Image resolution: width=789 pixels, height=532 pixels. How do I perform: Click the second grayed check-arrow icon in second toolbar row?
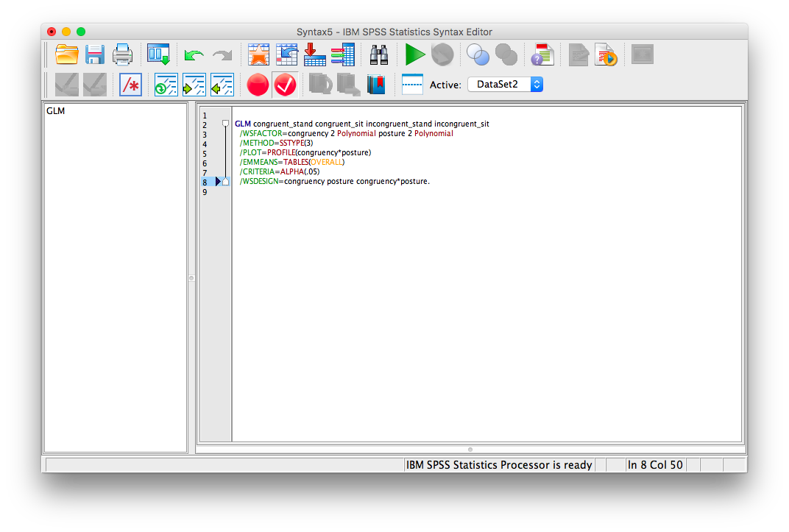click(95, 85)
